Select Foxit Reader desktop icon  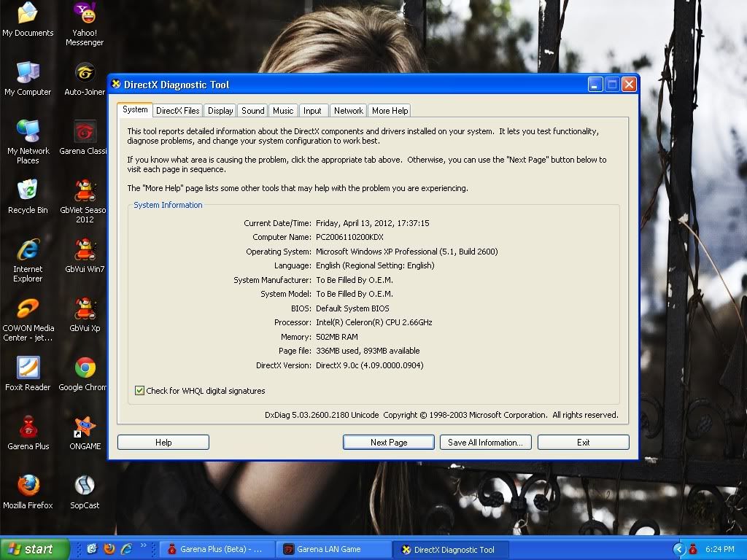coord(28,374)
